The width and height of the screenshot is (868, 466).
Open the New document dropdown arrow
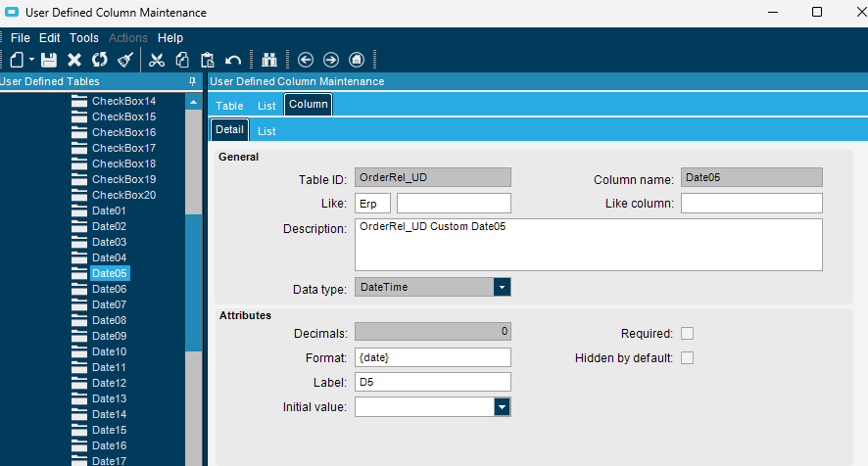[31, 60]
